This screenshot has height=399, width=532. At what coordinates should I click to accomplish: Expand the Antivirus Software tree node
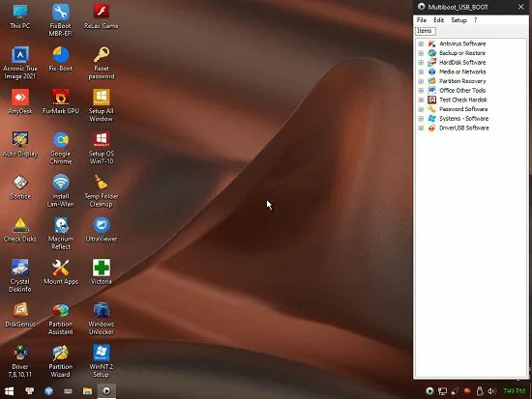pos(421,43)
